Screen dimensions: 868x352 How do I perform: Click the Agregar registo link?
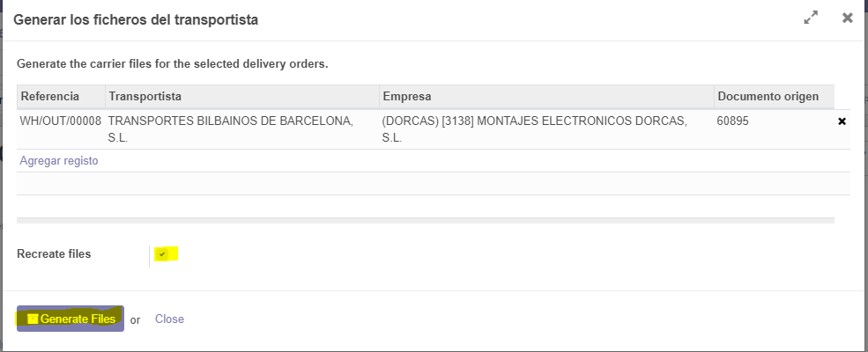tap(59, 161)
